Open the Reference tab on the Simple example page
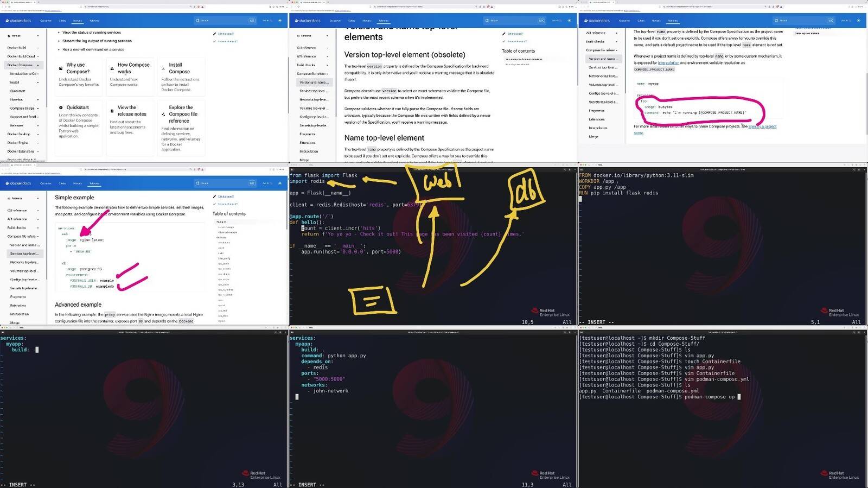The image size is (868, 488). 94,183
